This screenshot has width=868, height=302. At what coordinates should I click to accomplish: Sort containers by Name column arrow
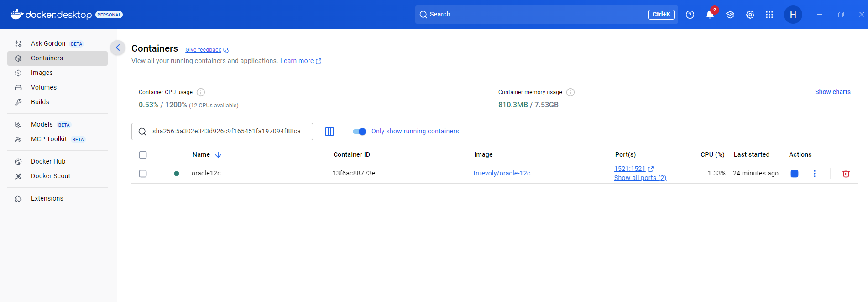click(x=218, y=155)
